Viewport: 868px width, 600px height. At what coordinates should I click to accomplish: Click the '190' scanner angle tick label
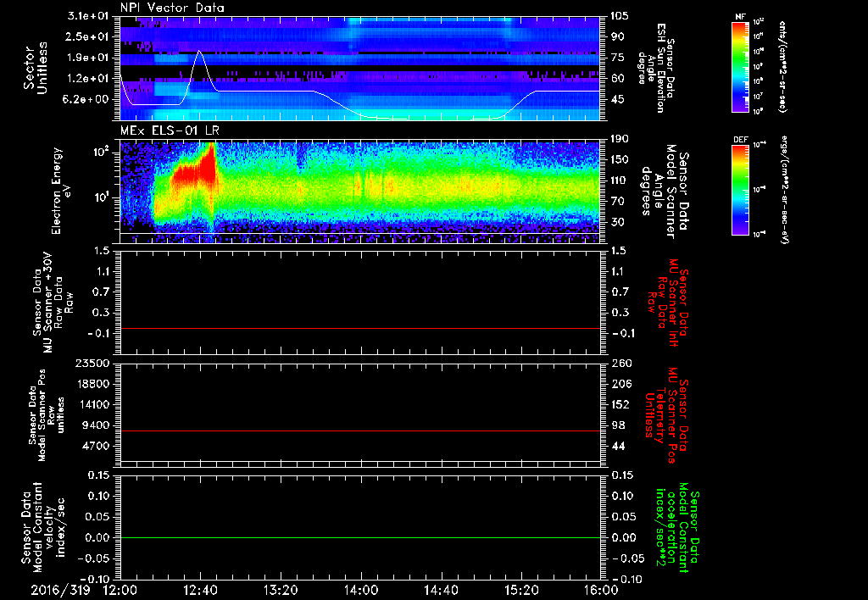tap(620, 139)
